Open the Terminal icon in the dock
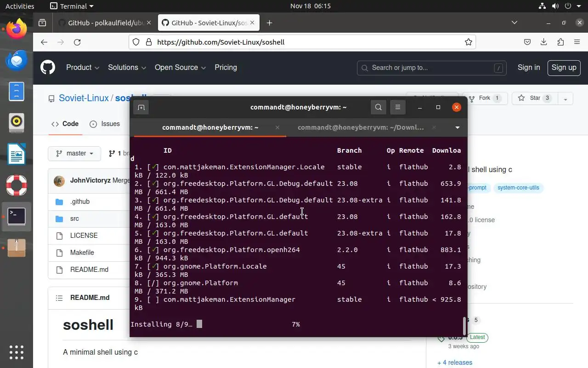588x368 pixels. point(17,216)
